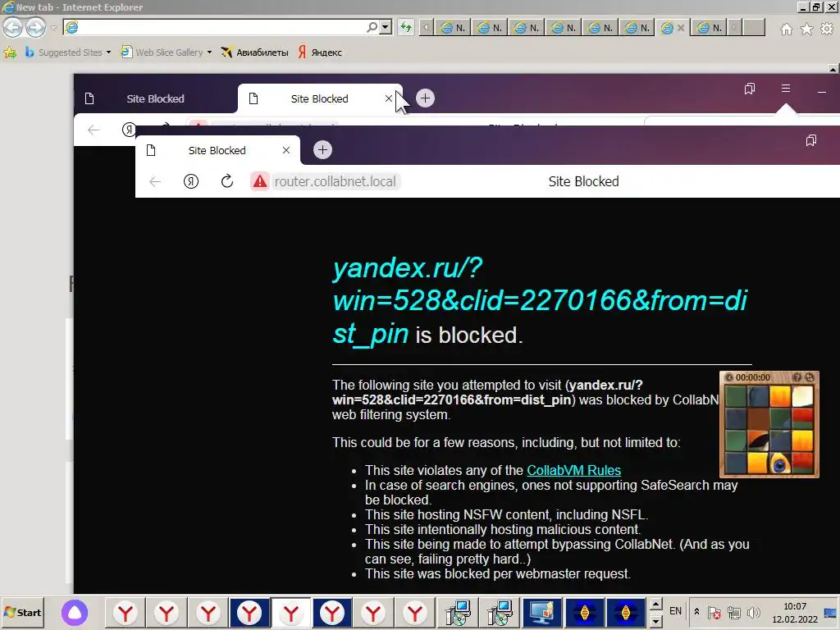Click the puzzle gadget help question icon
Image resolution: width=840 pixels, height=630 pixels.
pyautogui.click(x=797, y=377)
